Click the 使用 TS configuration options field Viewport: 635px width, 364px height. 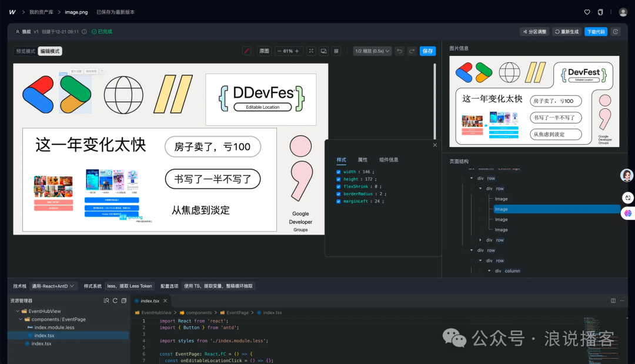point(218,286)
